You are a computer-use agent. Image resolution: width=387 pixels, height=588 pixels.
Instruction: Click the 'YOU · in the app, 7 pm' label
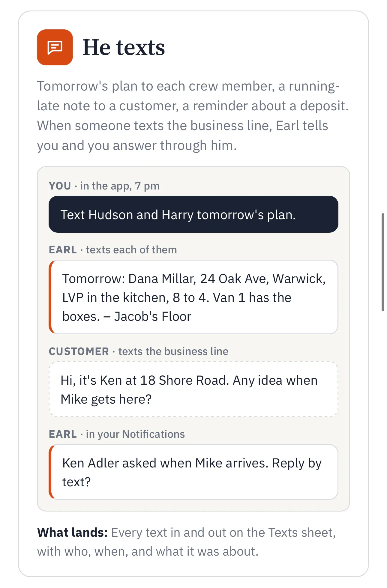pyautogui.click(x=104, y=186)
